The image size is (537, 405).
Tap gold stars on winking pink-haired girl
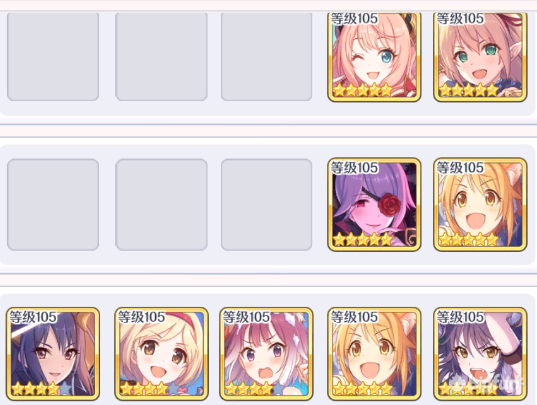(363, 90)
